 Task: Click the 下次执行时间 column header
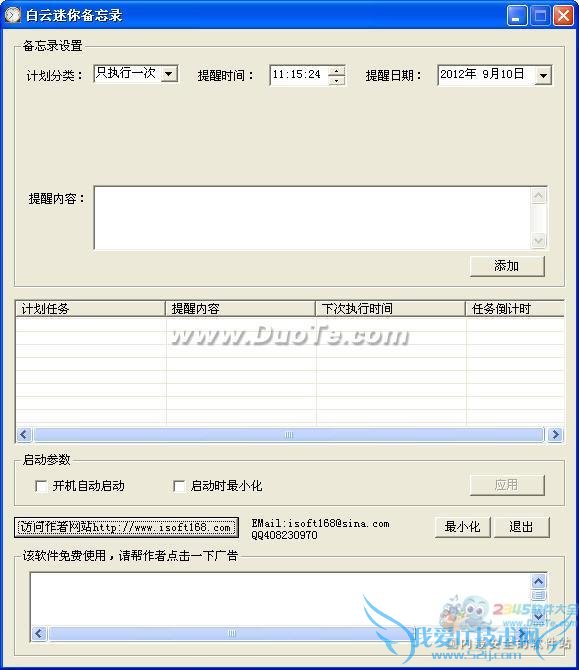[391, 309]
